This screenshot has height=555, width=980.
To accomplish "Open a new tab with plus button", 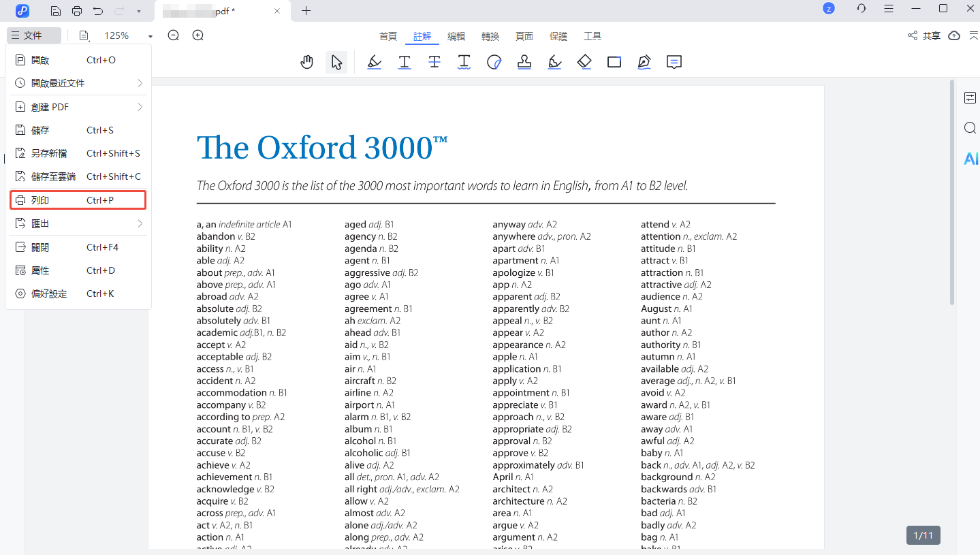I will [x=306, y=11].
